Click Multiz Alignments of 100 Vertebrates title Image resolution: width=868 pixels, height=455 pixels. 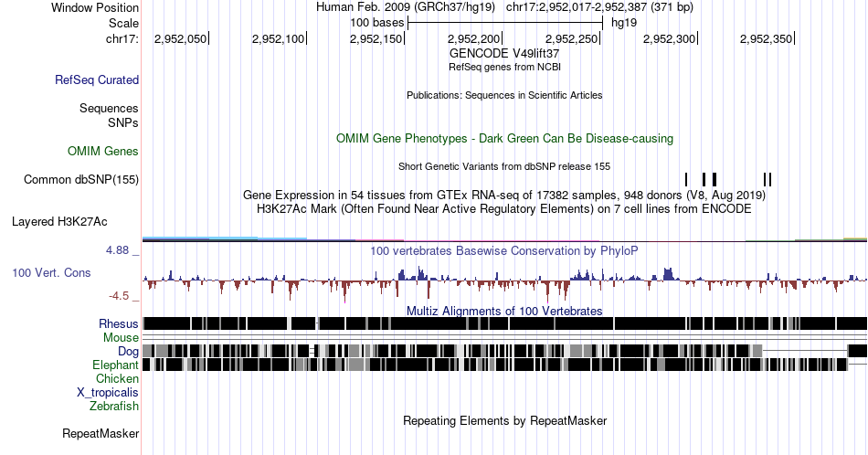pyautogui.click(x=504, y=311)
